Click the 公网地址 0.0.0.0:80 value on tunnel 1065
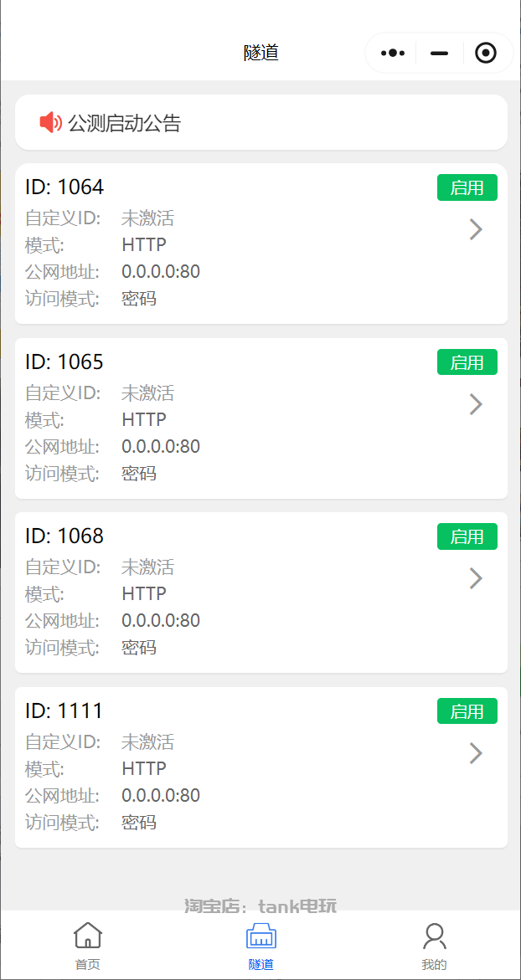Screen dimensions: 521x980 [x=160, y=446]
